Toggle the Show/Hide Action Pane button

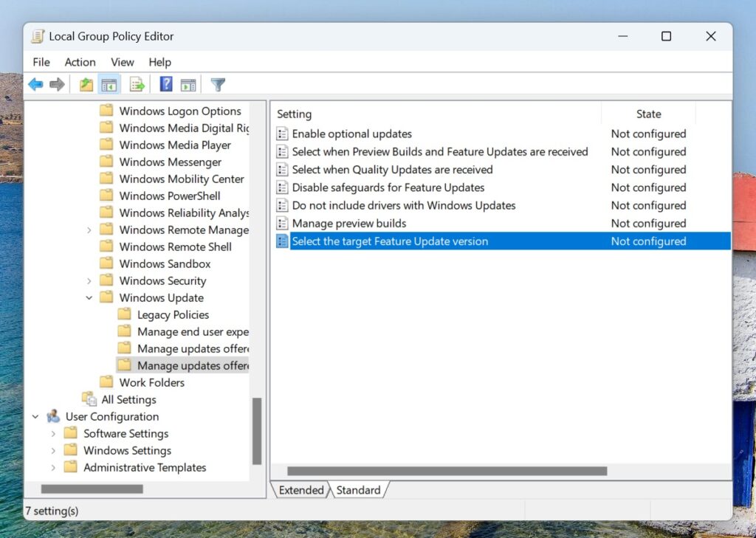tap(188, 84)
